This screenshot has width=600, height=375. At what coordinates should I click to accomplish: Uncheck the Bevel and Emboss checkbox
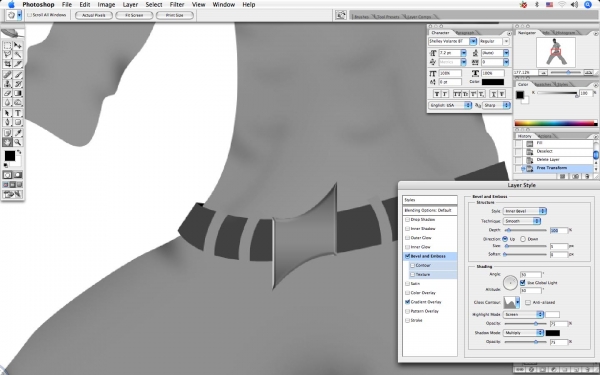click(408, 256)
